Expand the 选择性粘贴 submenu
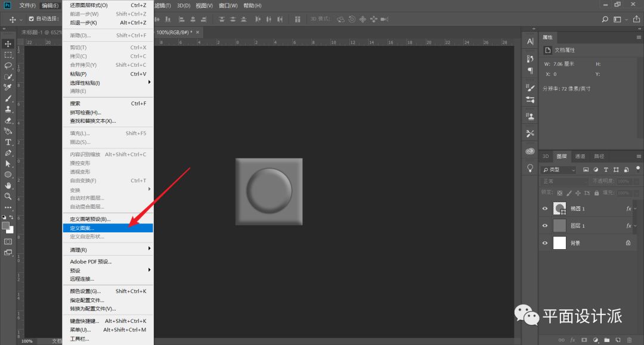The image size is (644, 345). [108, 83]
